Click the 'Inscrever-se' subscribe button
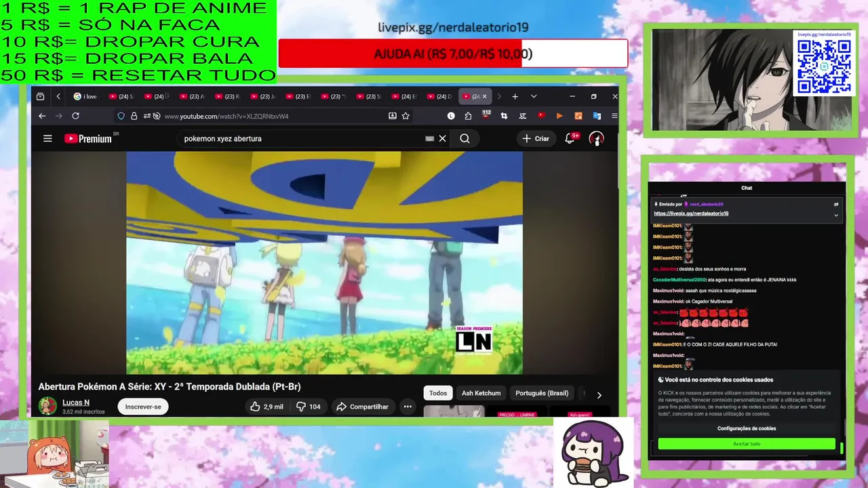 click(x=143, y=407)
